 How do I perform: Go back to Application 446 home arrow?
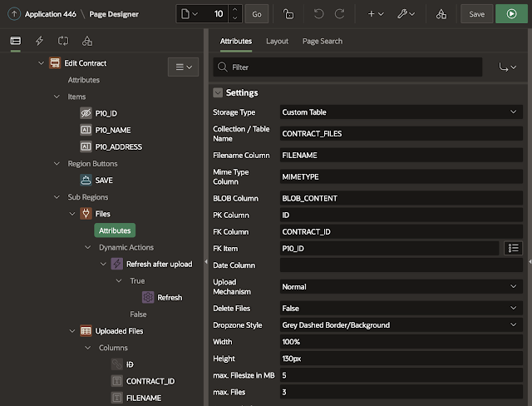pos(14,14)
